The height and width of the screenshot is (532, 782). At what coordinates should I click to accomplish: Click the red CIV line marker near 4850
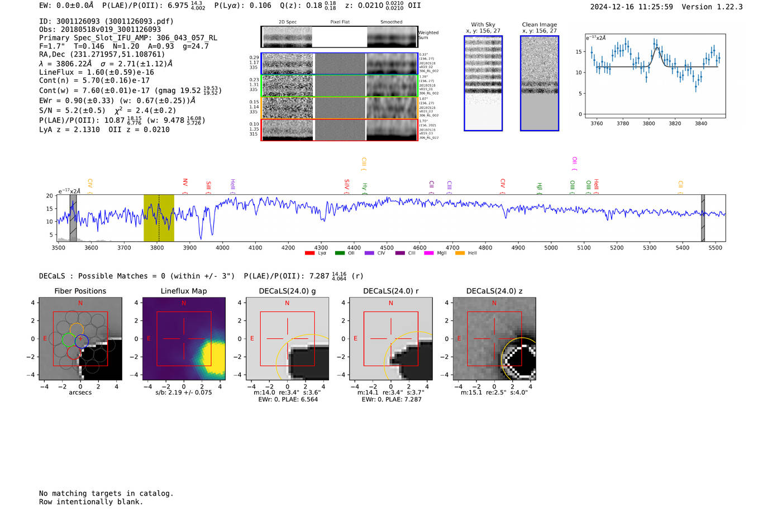pyautogui.click(x=502, y=186)
